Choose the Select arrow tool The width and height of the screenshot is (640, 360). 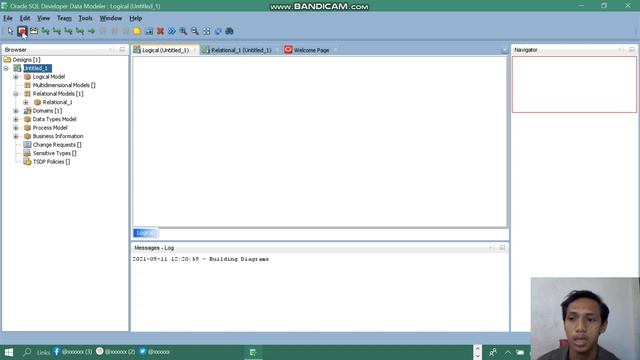point(10,31)
